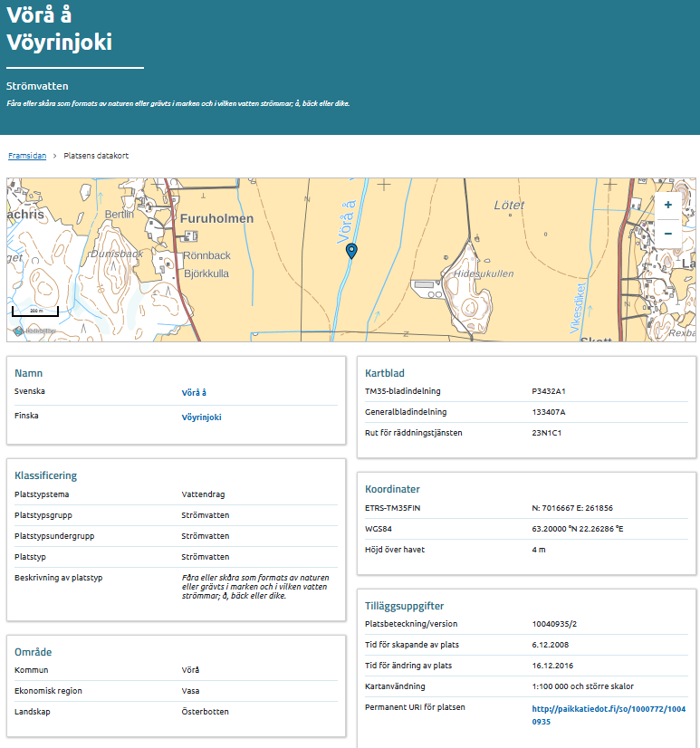Click the Furuholmen label on map

[217, 219]
